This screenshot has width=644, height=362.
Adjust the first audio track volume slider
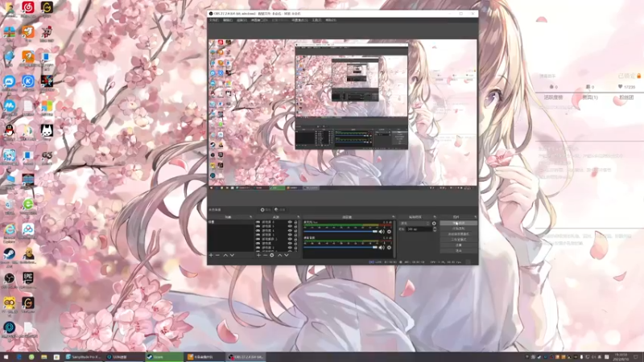tap(341, 232)
